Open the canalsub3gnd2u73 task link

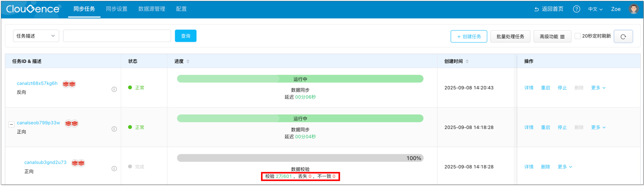pyautogui.click(x=45, y=162)
